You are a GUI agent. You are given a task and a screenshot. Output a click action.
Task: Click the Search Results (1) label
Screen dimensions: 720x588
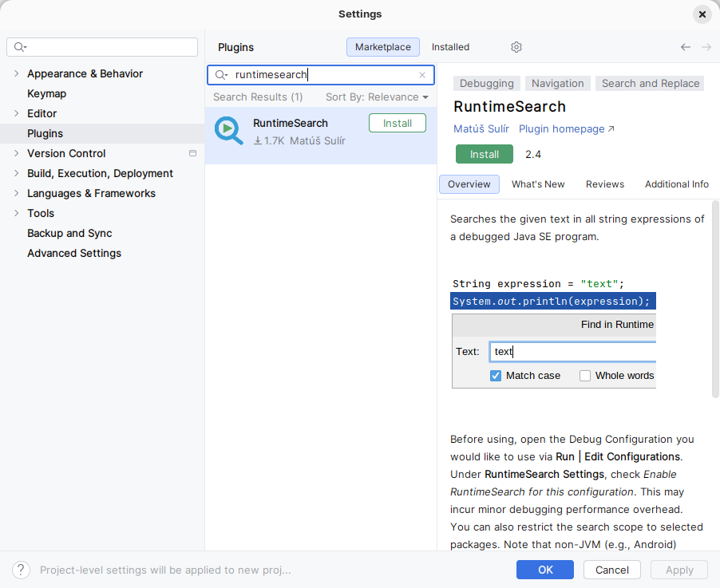coord(258,97)
